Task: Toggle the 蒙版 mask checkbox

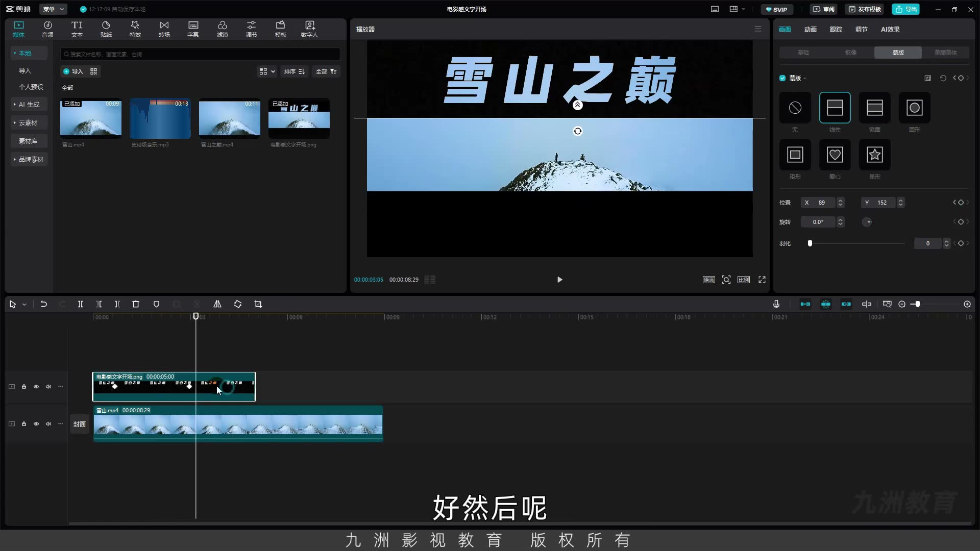Action: click(782, 78)
